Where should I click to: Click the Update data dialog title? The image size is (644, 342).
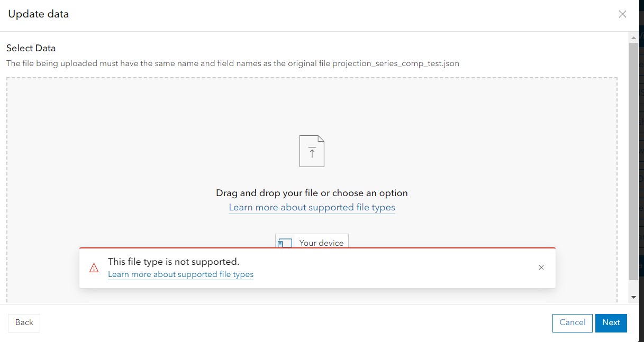pyautogui.click(x=39, y=14)
